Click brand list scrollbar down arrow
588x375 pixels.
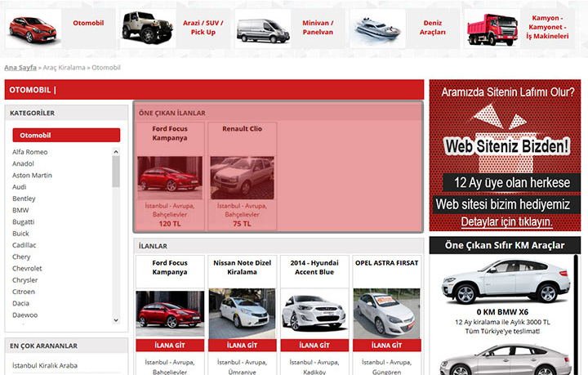pos(116,320)
